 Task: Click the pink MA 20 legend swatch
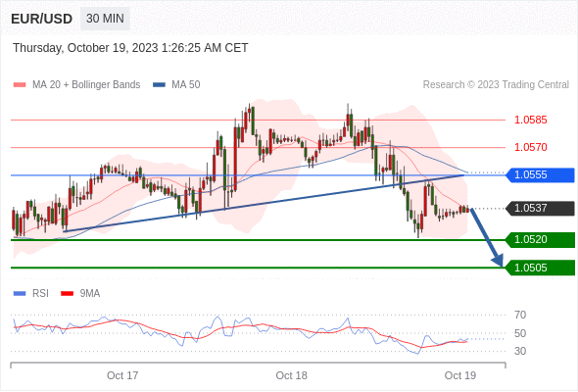click(x=20, y=84)
